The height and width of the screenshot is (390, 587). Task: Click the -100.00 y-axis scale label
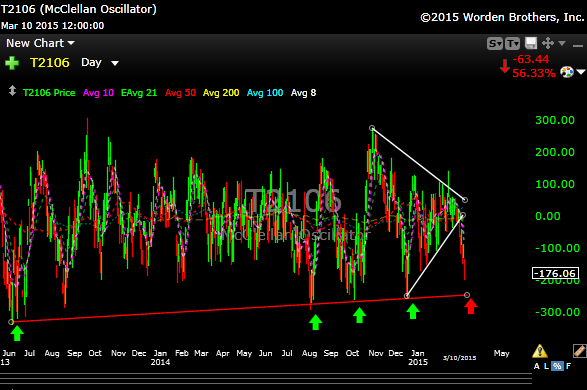tap(557, 248)
